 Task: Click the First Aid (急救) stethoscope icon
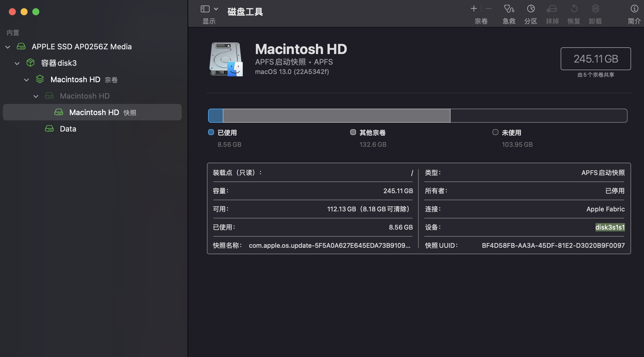[x=509, y=9]
